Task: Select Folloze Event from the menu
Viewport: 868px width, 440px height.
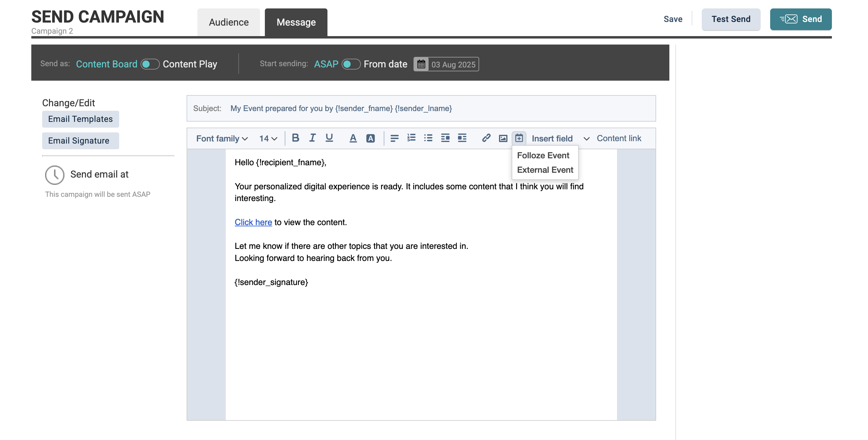Action: (543, 155)
